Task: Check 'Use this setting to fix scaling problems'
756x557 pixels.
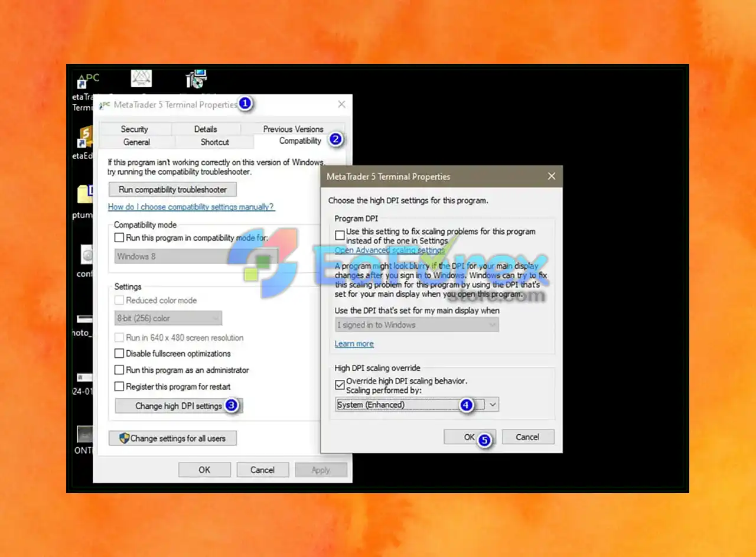Action: point(340,235)
